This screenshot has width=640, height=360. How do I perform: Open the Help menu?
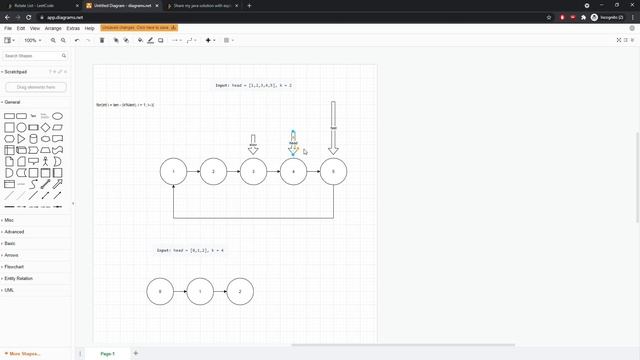89,28
